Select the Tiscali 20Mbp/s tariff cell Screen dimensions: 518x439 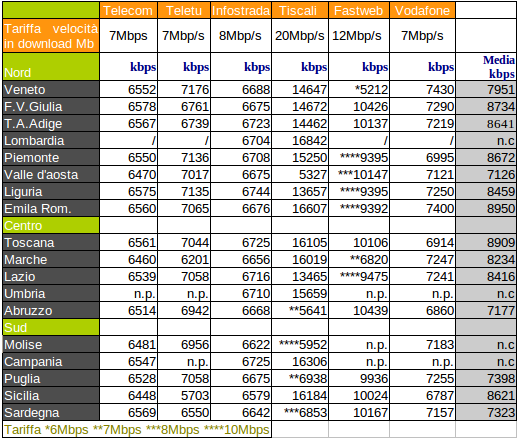(300, 35)
